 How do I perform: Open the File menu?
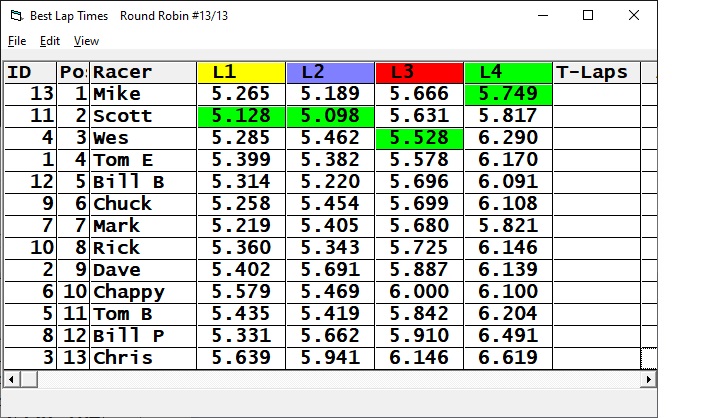pyautogui.click(x=17, y=41)
